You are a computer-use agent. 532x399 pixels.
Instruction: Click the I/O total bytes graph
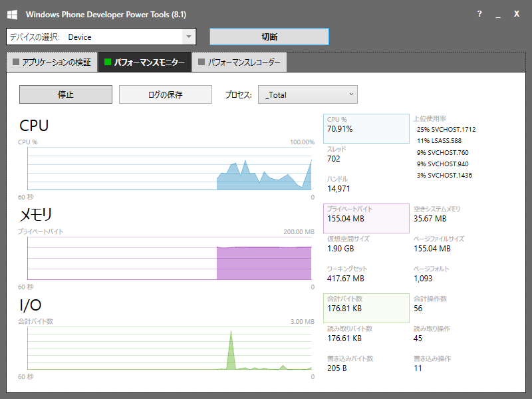[x=170, y=348]
